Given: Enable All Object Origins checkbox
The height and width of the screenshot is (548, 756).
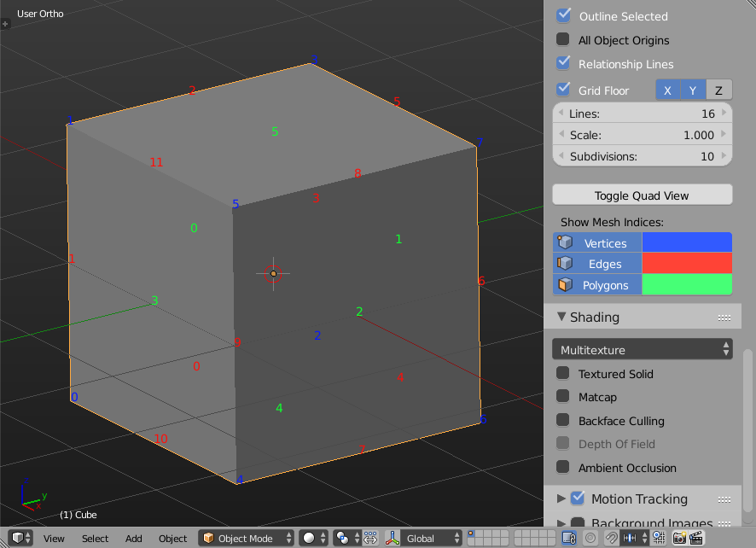Looking at the screenshot, I should (562, 39).
